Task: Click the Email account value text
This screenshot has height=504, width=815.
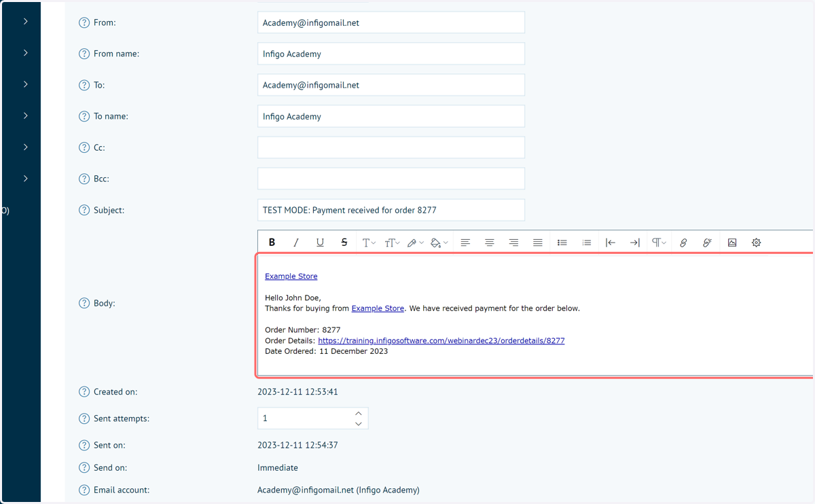Action: 338,490
